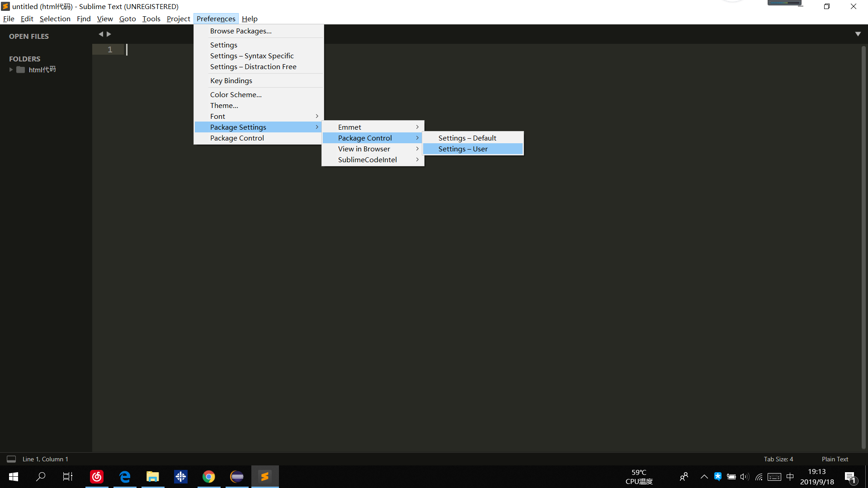Image resolution: width=868 pixels, height=488 pixels.
Task: Open the notification action center
Action: click(x=850, y=477)
